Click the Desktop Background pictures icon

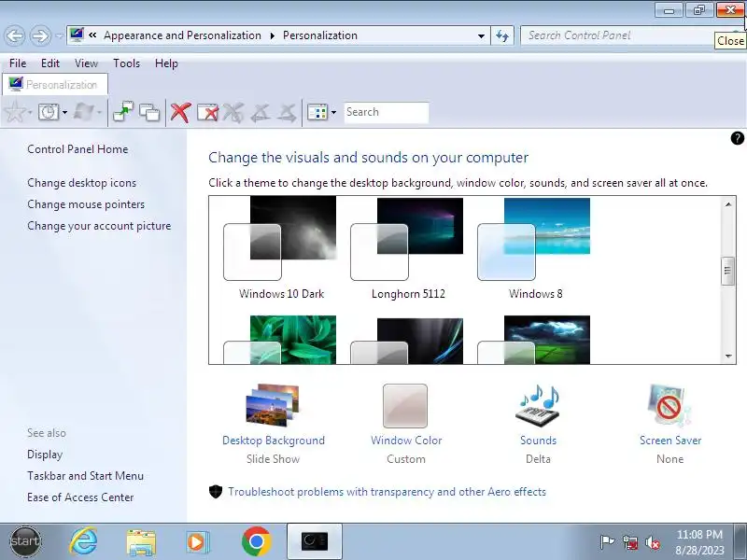click(273, 405)
